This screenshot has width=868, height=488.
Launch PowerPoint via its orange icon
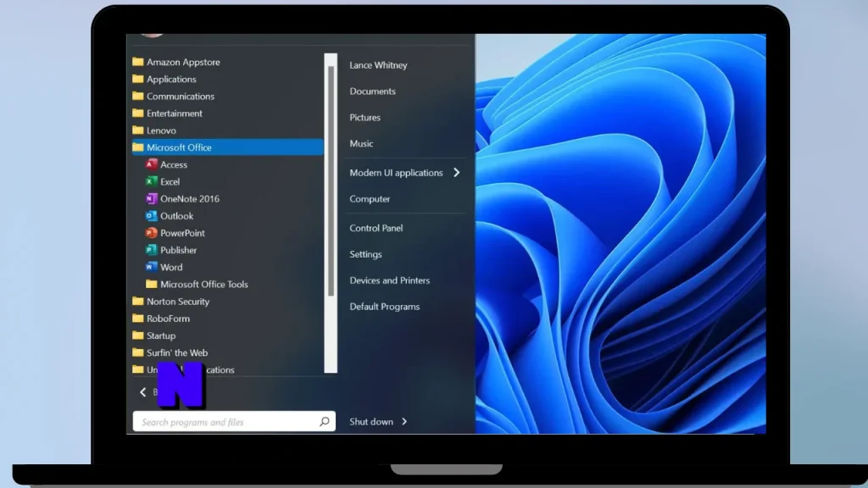click(x=151, y=233)
